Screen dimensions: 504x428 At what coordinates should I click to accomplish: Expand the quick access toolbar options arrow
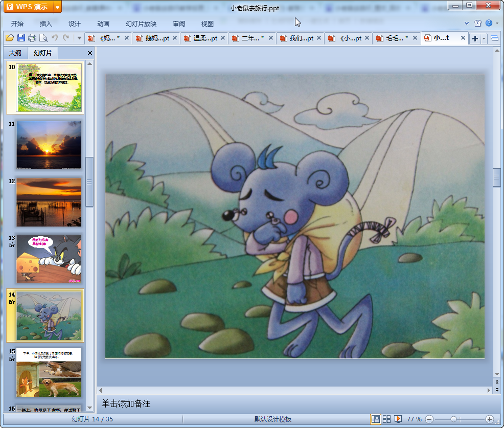pos(79,38)
